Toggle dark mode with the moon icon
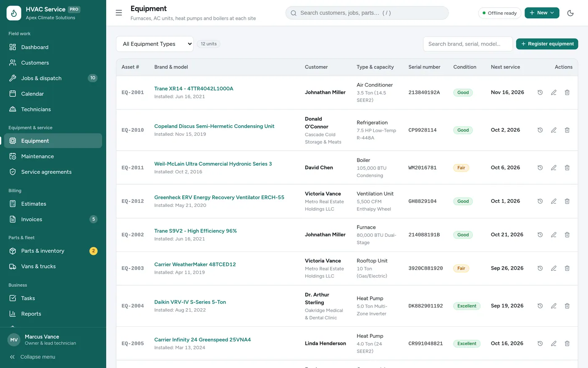 pos(570,13)
